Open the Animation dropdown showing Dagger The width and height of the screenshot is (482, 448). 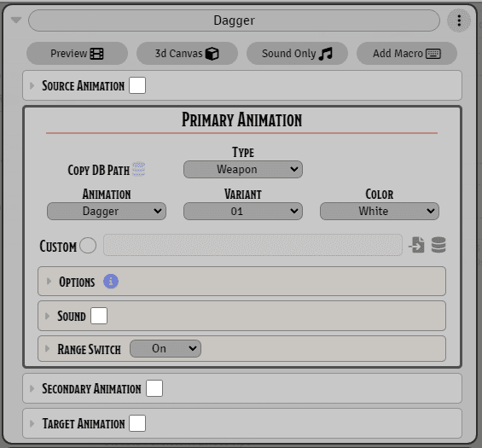(x=107, y=212)
